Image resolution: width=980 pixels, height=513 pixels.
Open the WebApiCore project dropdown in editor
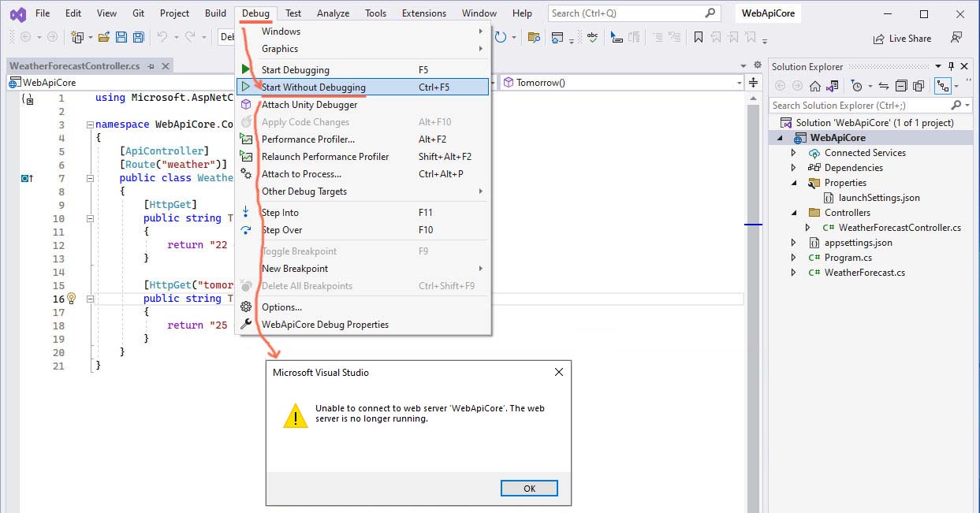point(122,82)
